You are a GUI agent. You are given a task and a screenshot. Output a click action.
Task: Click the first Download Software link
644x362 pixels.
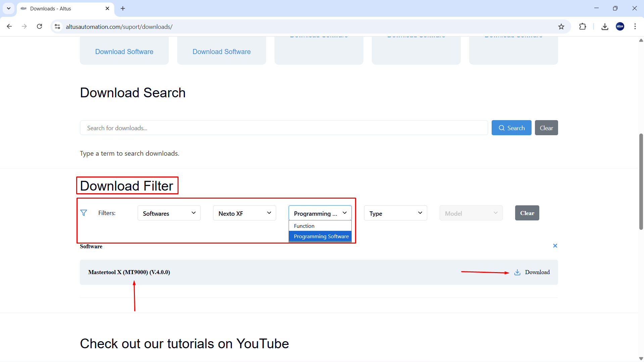coord(124,52)
